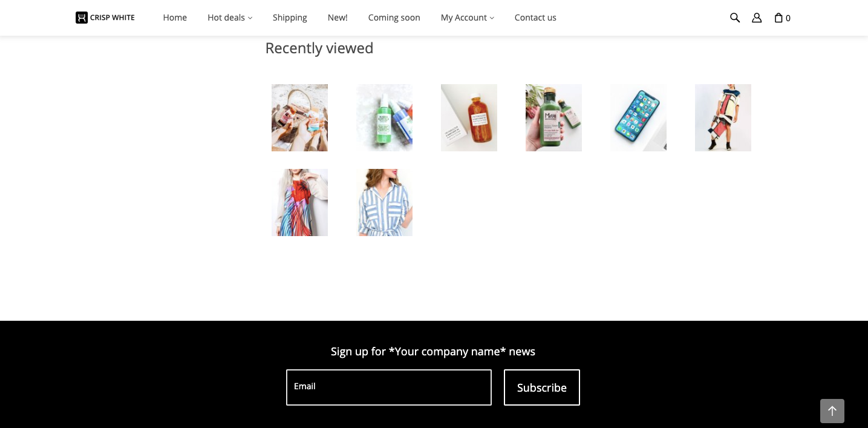Expand the Hot deals dropdown

[230, 18]
